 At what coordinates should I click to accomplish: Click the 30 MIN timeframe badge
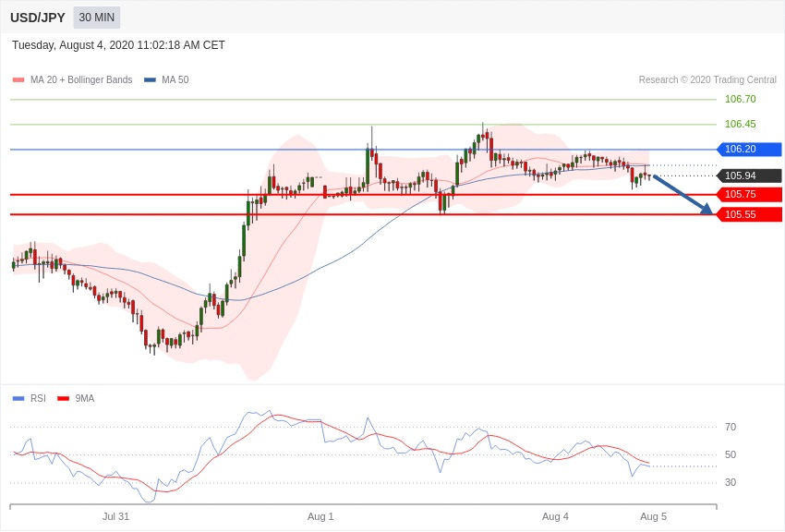point(97,18)
